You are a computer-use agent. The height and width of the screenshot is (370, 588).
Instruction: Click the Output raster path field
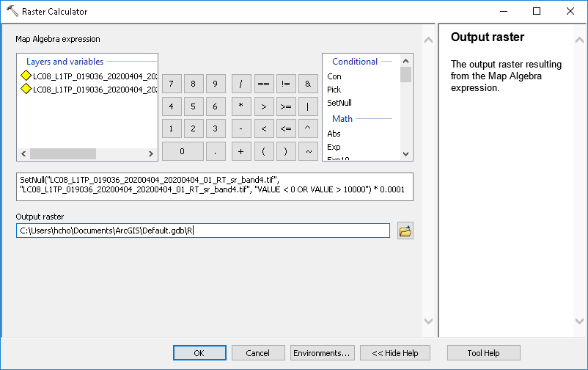(202, 231)
